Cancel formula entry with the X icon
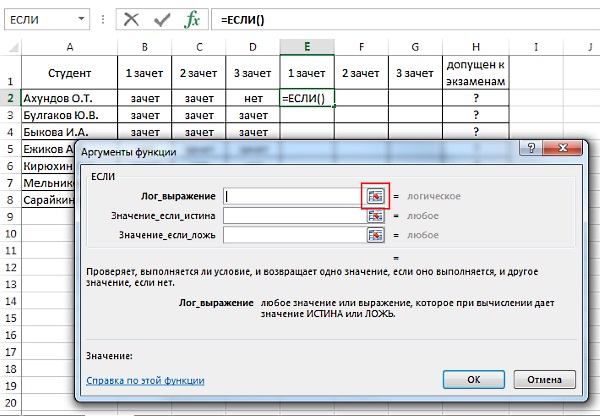This screenshot has width=600, height=416. coord(131,19)
